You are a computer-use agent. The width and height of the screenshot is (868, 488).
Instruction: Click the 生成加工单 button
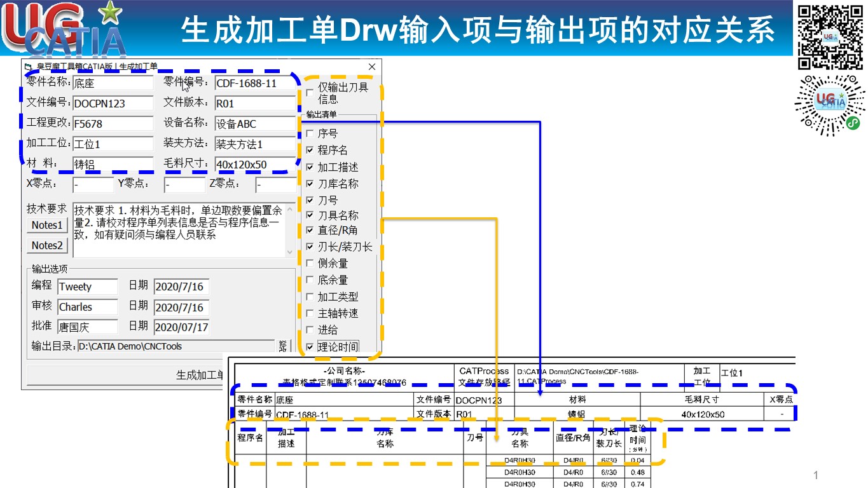click(x=125, y=375)
